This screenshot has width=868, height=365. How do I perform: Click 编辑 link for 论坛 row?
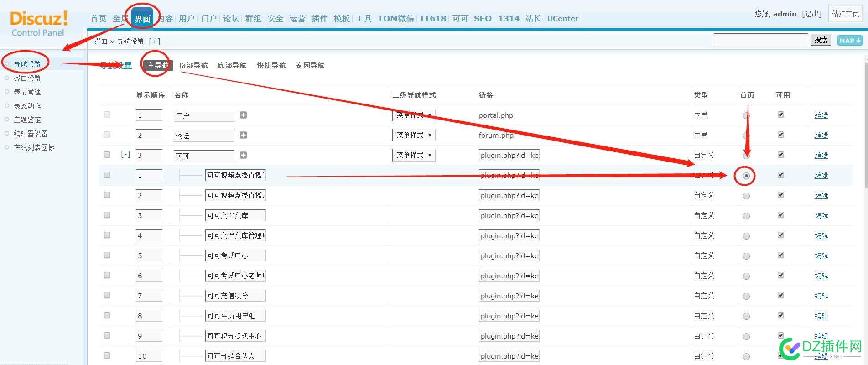[821, 136]
